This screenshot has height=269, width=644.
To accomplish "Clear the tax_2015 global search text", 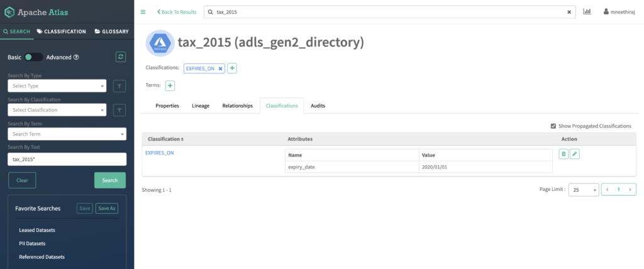I will [569, 13].
